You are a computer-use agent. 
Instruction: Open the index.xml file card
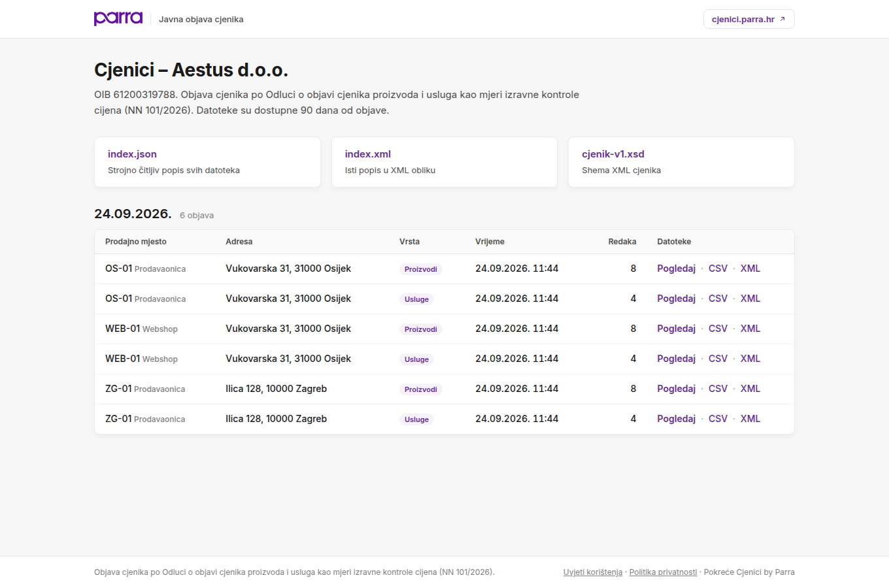[444, 162]
